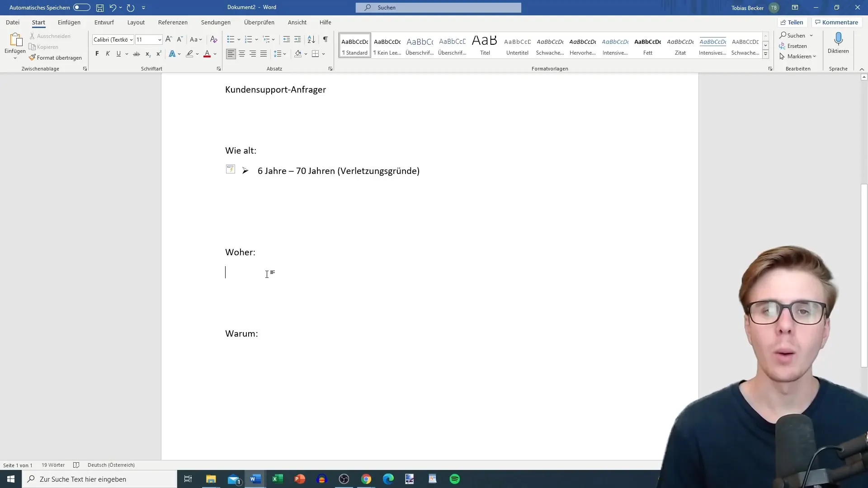Center-align the paragraph

coord(242,54)
